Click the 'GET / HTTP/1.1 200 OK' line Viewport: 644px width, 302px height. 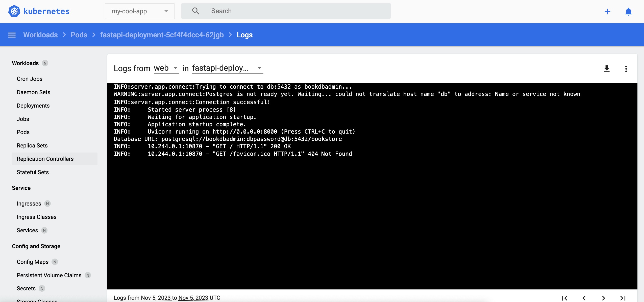pyautogui.click(x=202, y=146)
